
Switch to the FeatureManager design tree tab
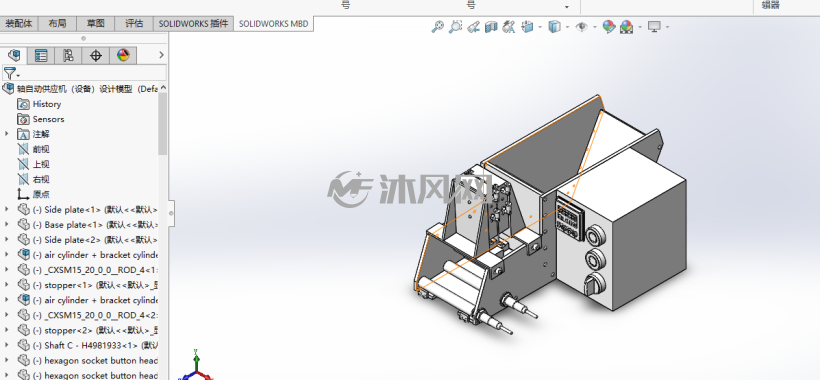click(14, 55)
